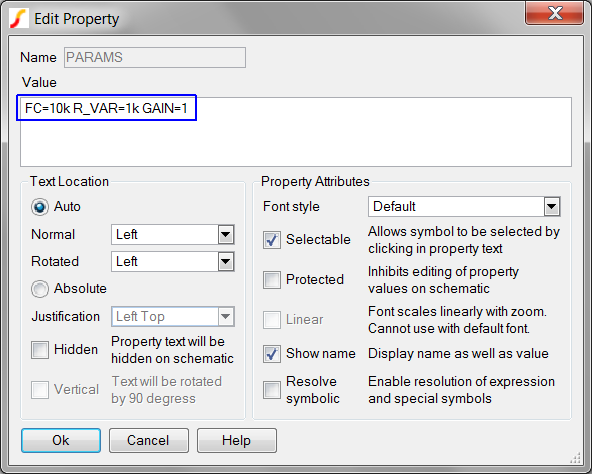This screenshot has height=474, width=592.
Task: Toggle the Linear font scaling checkbox
Action: pos(272,320)
